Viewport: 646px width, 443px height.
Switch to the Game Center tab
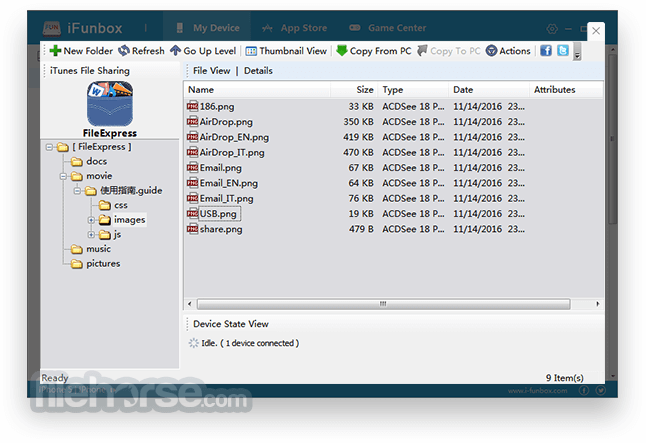coord(388,28)
